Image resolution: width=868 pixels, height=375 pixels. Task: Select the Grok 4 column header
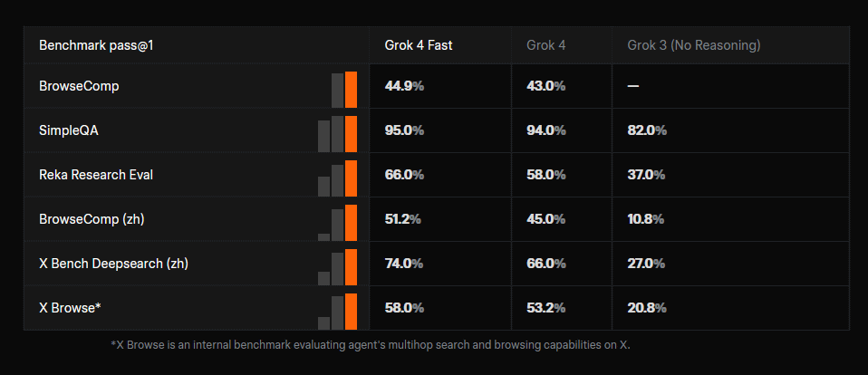(x=546, y=45)
